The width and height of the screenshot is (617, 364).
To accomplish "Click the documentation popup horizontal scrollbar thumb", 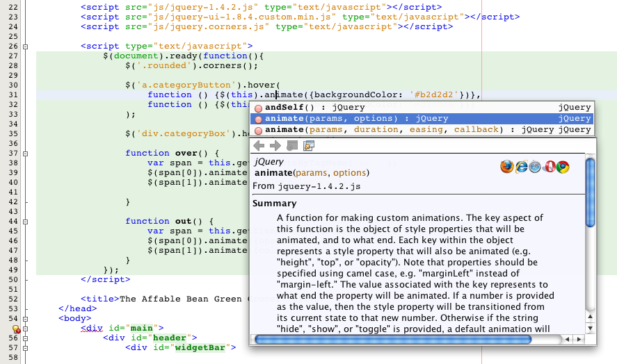I will [x=393, y=339].
